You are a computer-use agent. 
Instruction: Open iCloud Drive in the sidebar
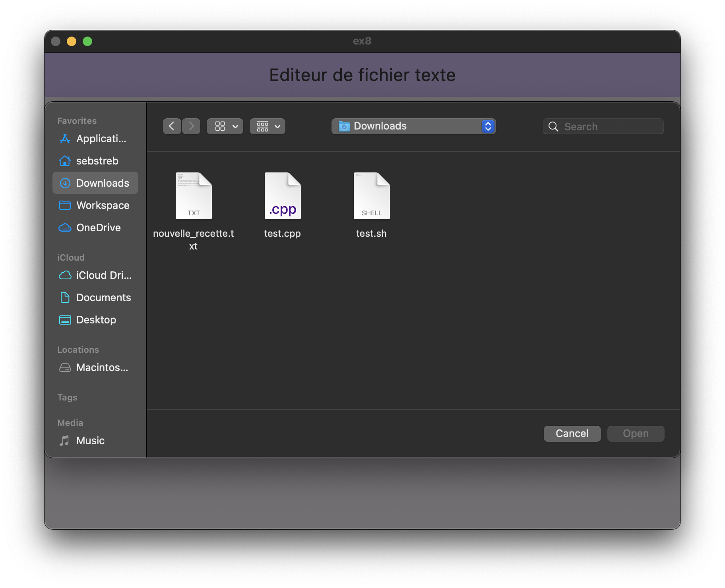tap(95, 275)
